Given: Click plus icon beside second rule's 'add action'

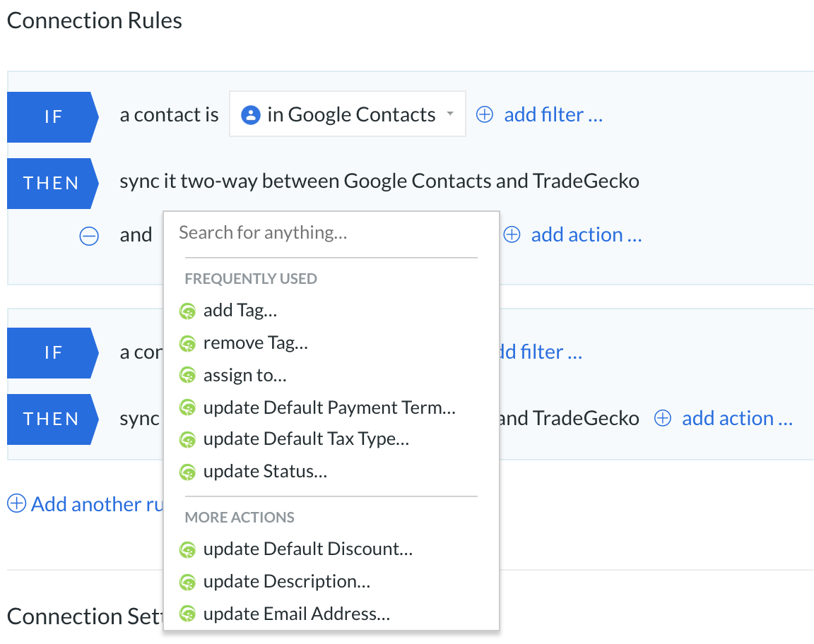Looking at the screenshot, I should 662,418.
